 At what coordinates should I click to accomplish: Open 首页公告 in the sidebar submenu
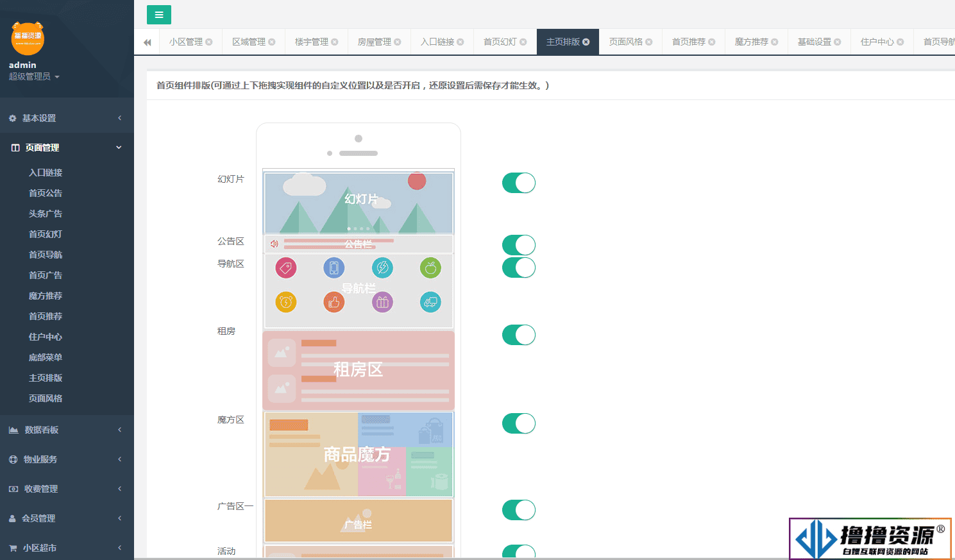[46, 193]
